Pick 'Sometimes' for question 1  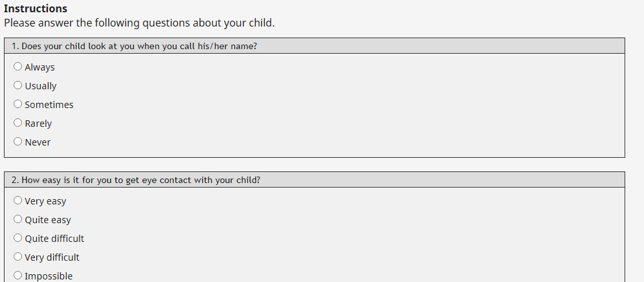[x=17, y=104]
